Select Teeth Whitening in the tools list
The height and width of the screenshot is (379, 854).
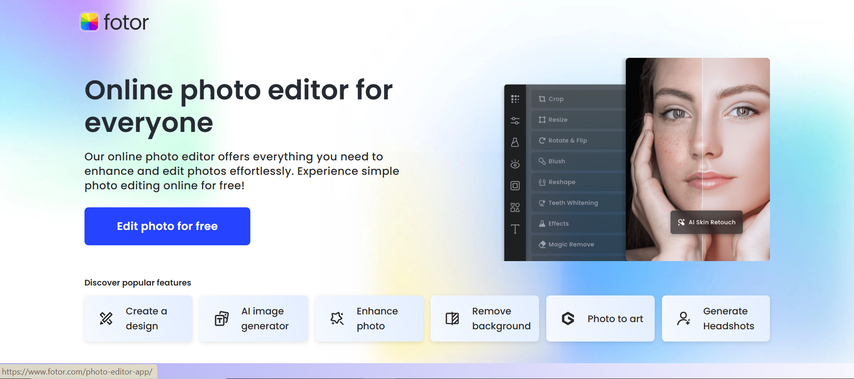point(578,203)
